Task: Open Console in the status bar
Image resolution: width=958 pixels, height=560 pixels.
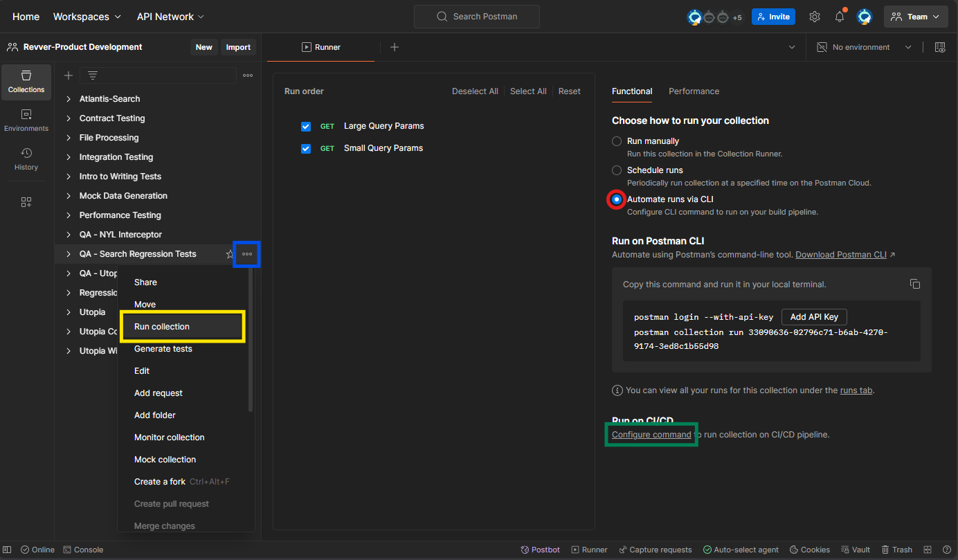Action: (x=83, y=550)
